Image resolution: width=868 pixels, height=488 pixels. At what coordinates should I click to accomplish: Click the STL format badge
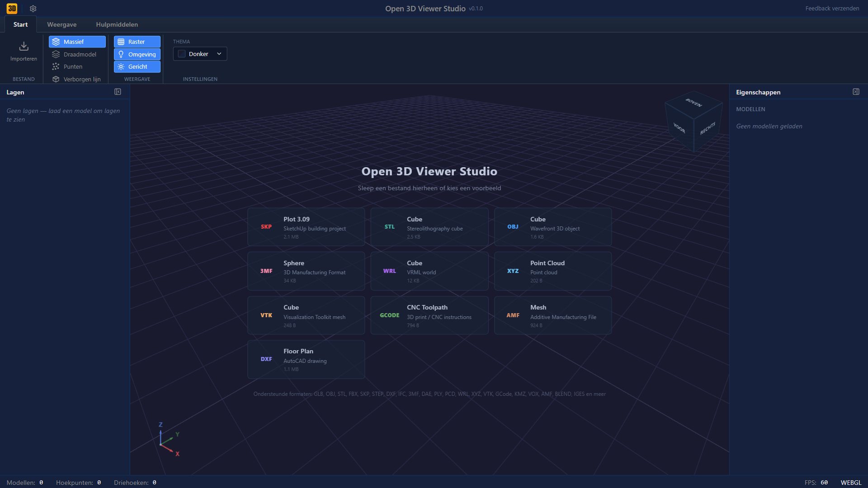tap(389, 227)
